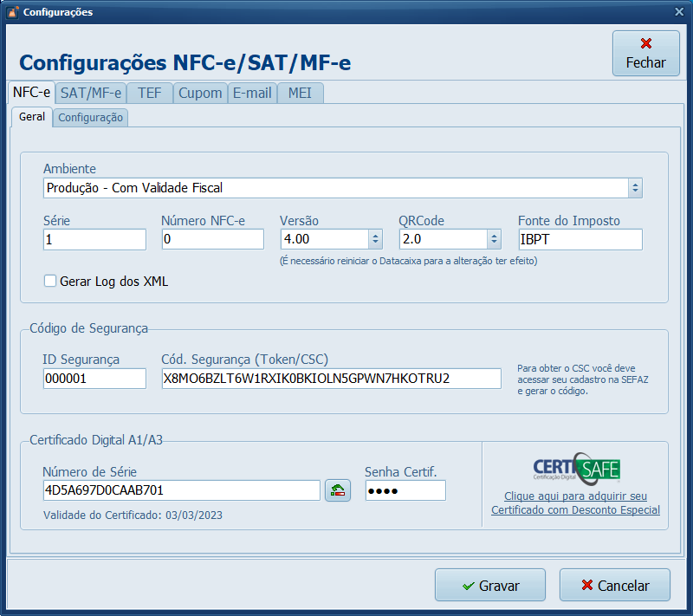Click the application icon in title bar
Image resolution: width=693 pixels, height=616 pixels.
pos(10,11)
